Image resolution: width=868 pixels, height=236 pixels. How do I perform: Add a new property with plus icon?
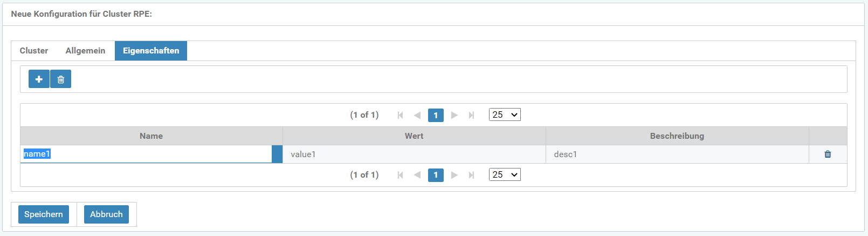pyautogui.click(x=39, y=79)
